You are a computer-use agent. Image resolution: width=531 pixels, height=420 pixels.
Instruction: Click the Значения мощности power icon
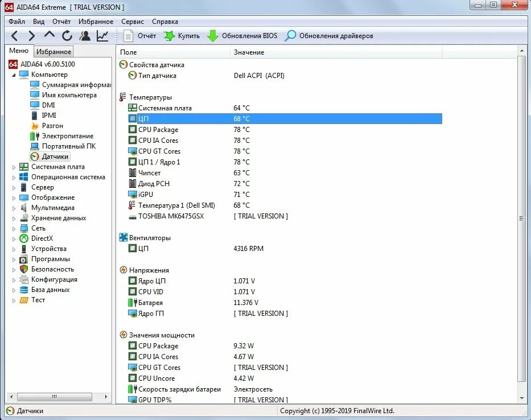coord(124,335)
